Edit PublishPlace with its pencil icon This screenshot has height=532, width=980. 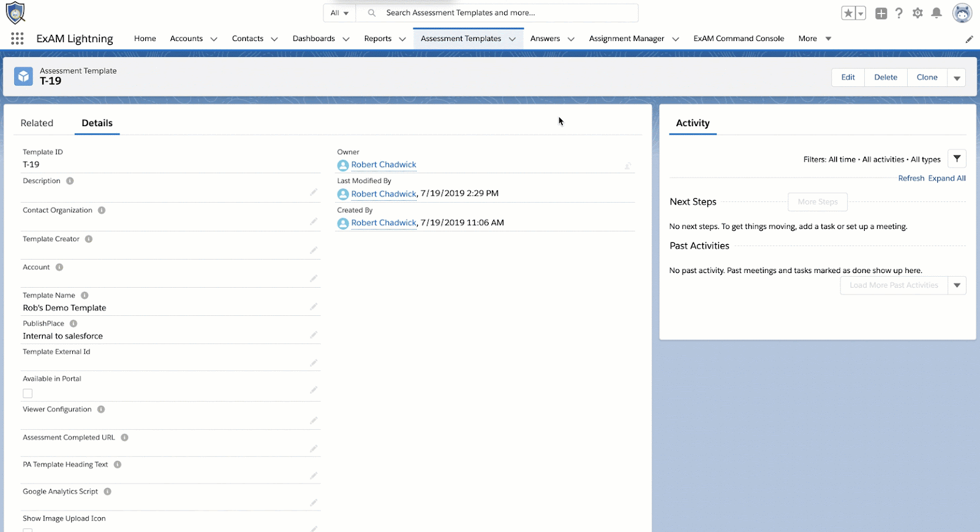click(x=314, y=335)
